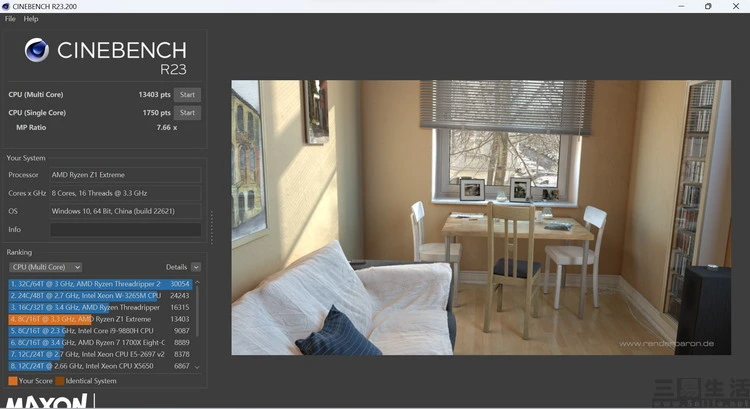Viewport: 750px width, 409px height.
Task: Open the File menu
Action: tap(10, 19)
